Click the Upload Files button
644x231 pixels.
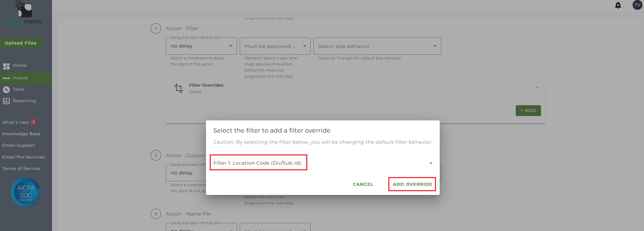pos(21,43)
